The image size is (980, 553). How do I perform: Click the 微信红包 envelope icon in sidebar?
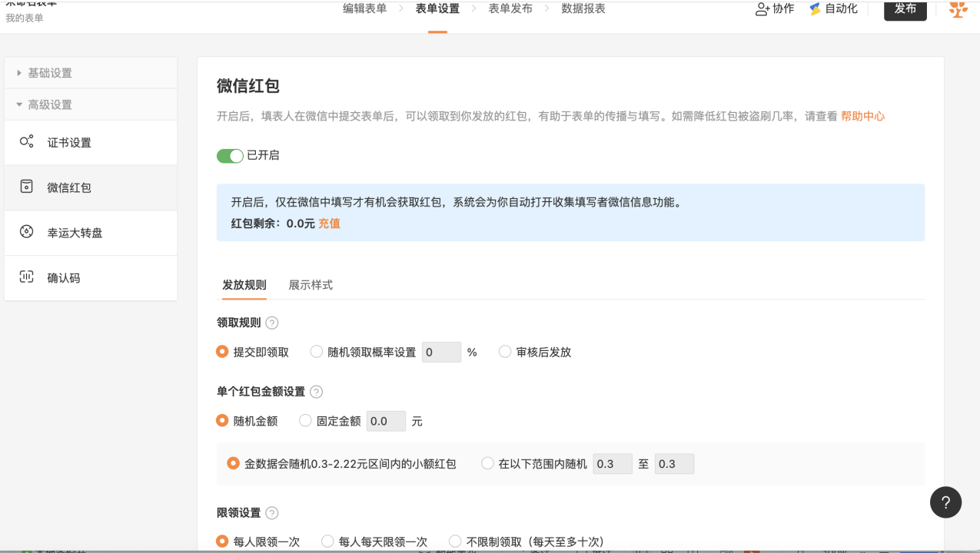click(x=26, y=187)
